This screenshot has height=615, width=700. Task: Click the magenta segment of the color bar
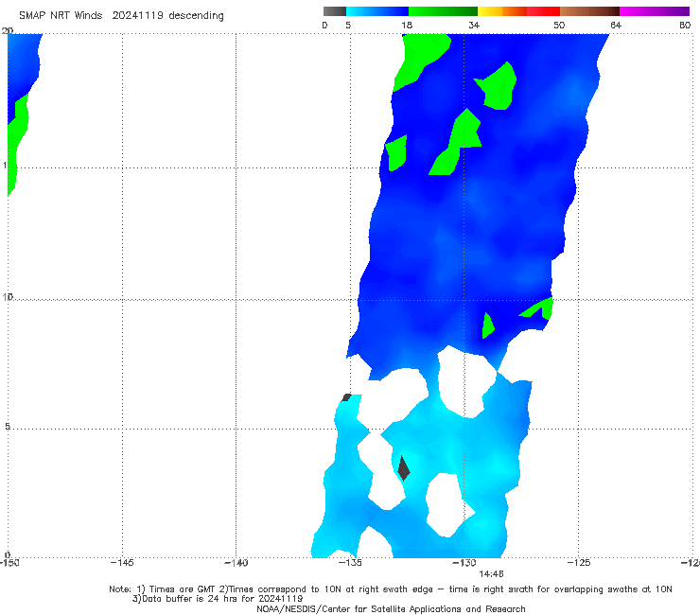tap(655, 11)
